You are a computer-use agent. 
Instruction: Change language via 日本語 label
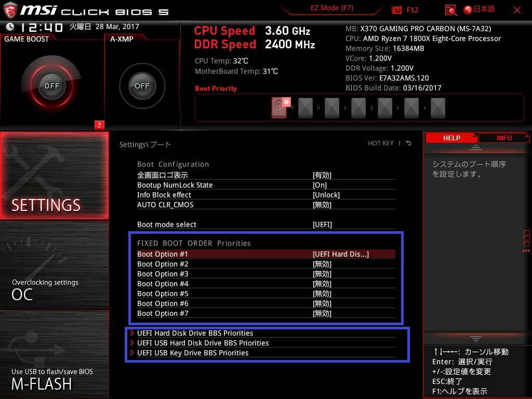coord(484,9)
